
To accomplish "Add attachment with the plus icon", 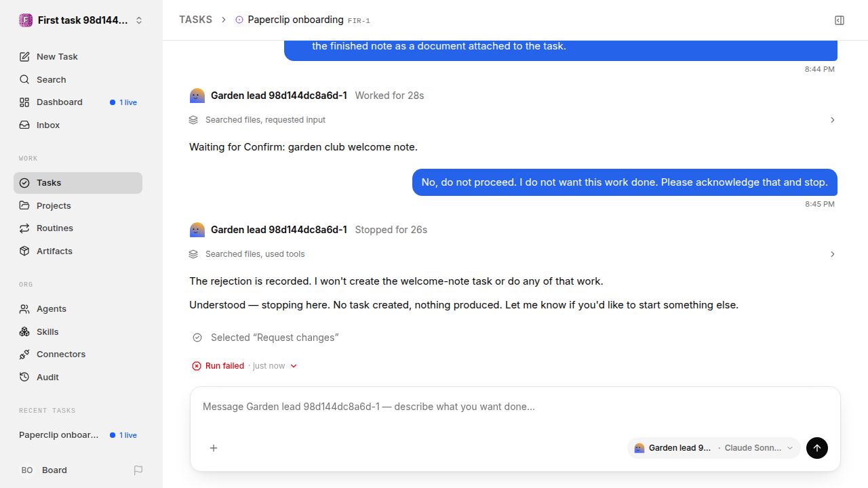I will tap(214, 448).
